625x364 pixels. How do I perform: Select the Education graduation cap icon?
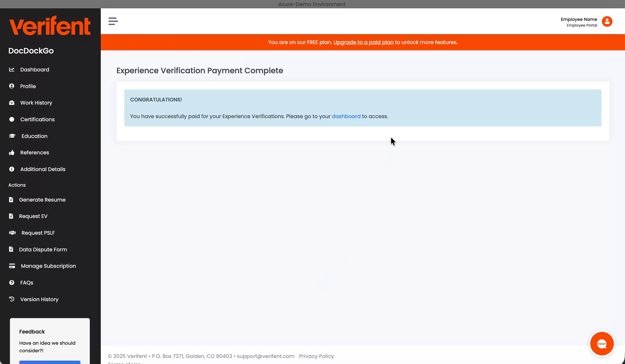[x=13, y=136]
